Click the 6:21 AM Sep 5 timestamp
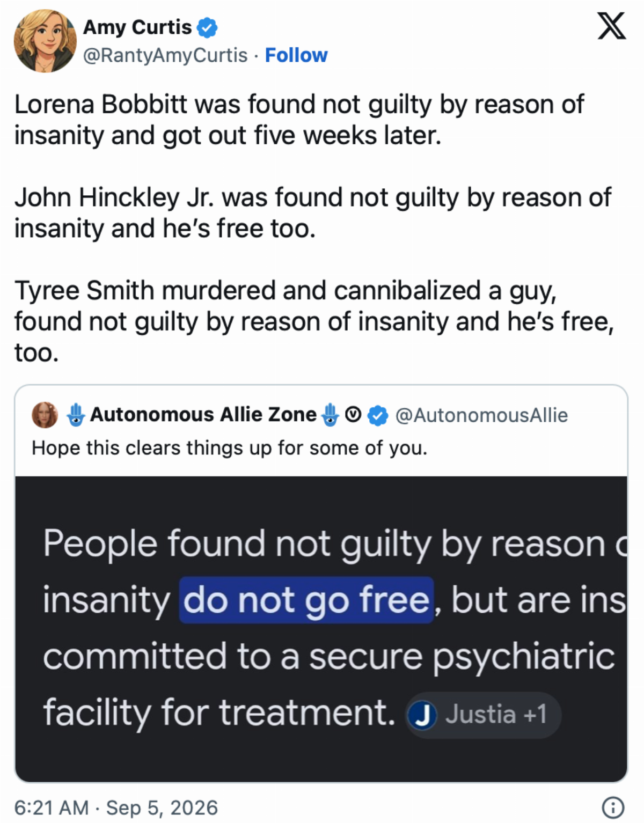 coord(116,807)
